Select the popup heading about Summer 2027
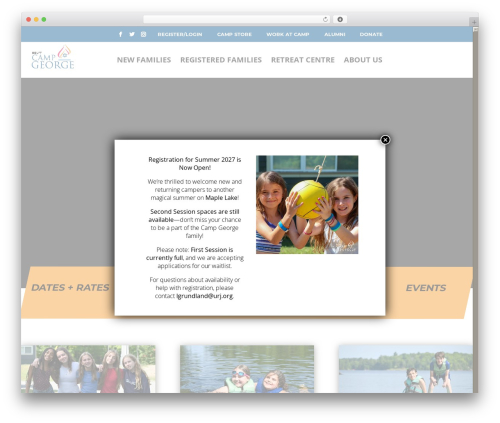This screenshot has height=423, width=500. (x=195, y=164)
